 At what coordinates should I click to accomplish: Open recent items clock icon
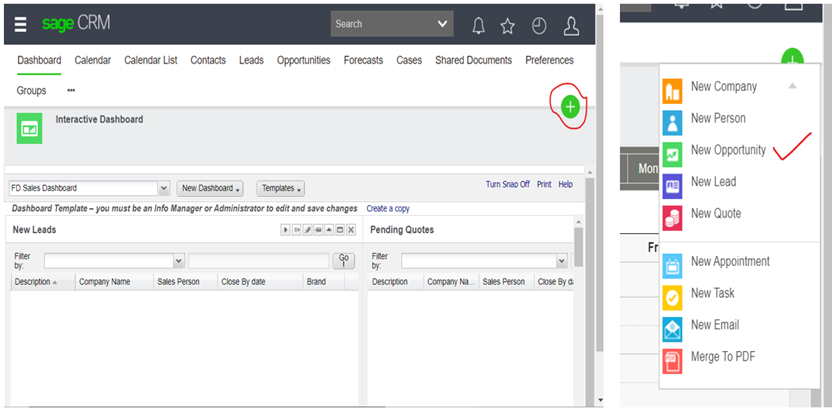click(x=539, y=25)
